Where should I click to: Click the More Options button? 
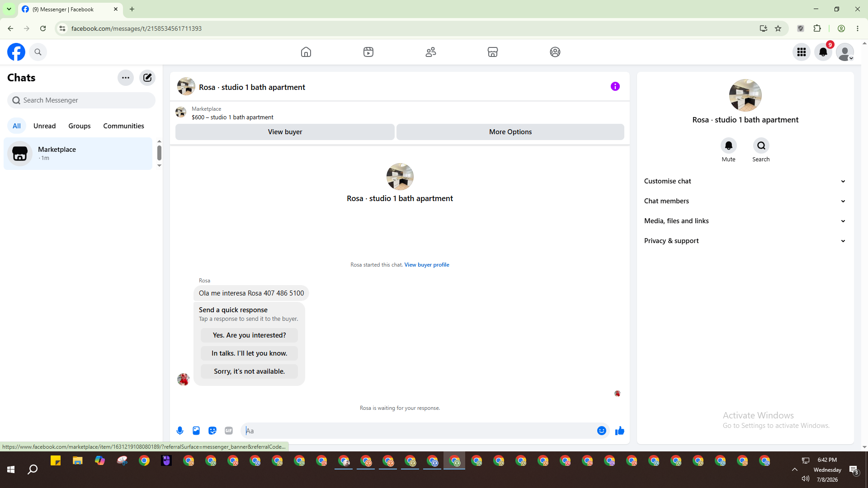[510, 132]
